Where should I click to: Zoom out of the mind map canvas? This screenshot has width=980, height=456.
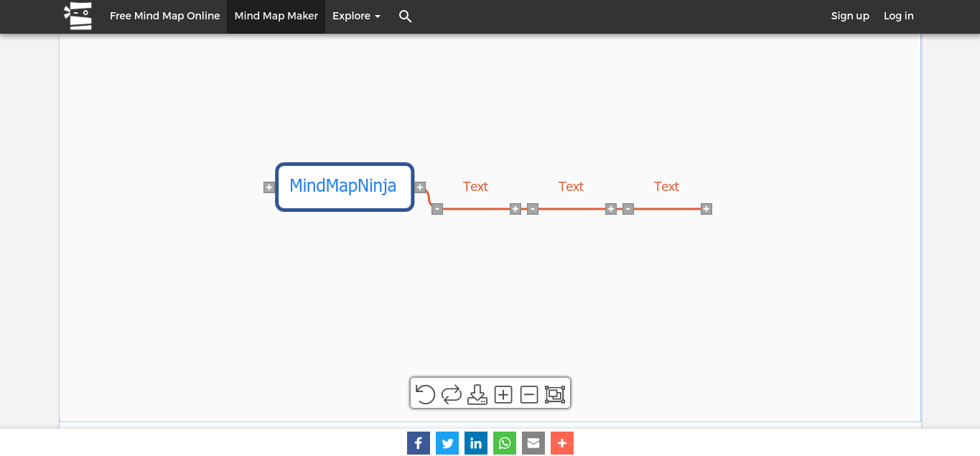[x=529, y=394]
